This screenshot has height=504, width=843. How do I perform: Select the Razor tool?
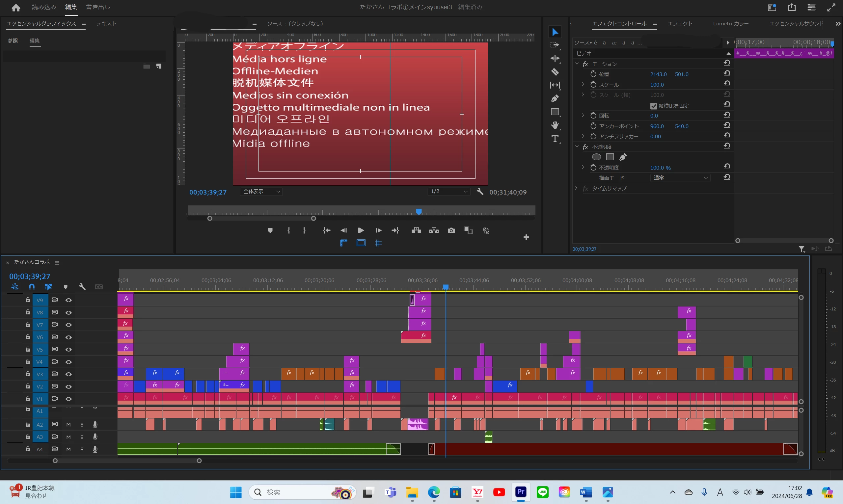click(x=555, y=72)
